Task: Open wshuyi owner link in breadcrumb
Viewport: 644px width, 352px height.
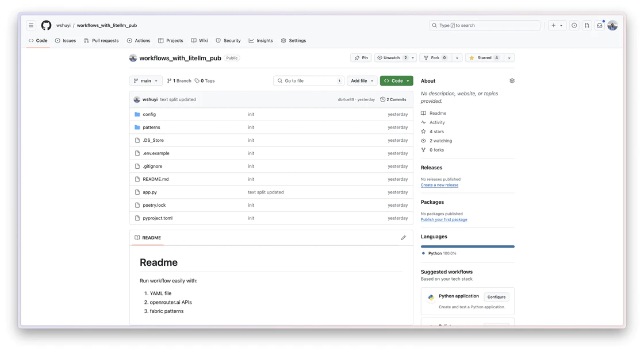Action: (x=63, y=25)
